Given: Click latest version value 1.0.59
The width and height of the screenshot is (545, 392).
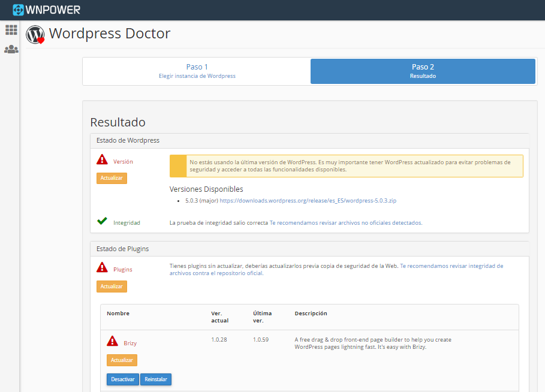Looking at the screenshot, I should pyautogui.click(x=261, y=339).
